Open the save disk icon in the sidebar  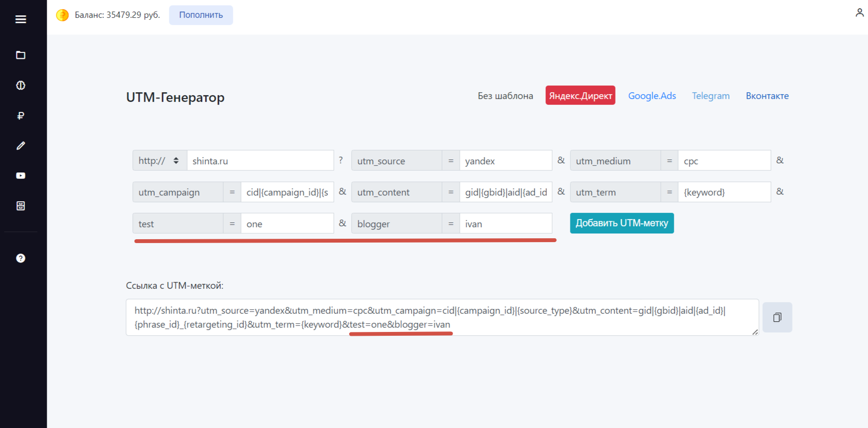[21, 206]
